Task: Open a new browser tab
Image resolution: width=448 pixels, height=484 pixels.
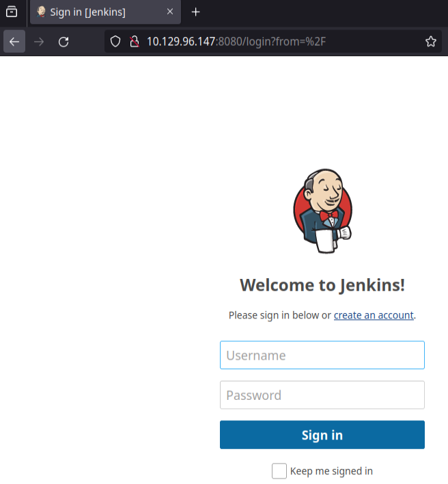Action: pos(195,12)
